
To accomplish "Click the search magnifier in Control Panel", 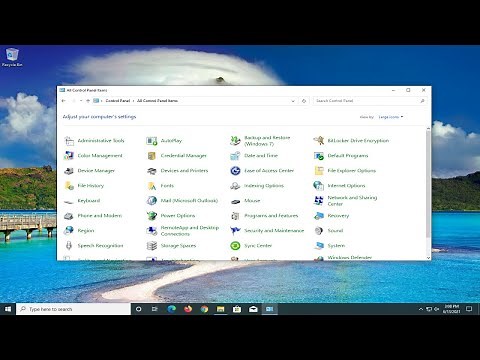I will tap(422, 101).
